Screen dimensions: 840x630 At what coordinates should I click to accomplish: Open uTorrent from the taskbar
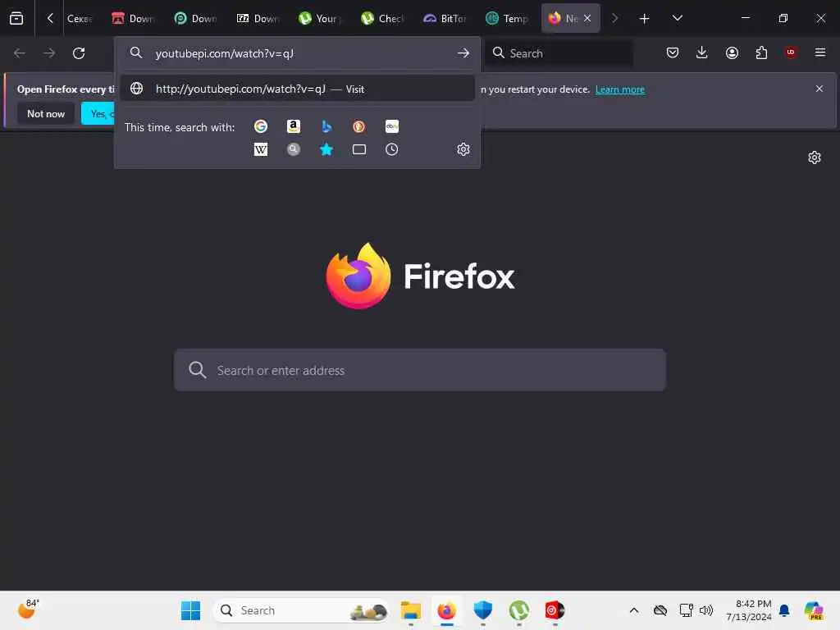click(518, 610)
